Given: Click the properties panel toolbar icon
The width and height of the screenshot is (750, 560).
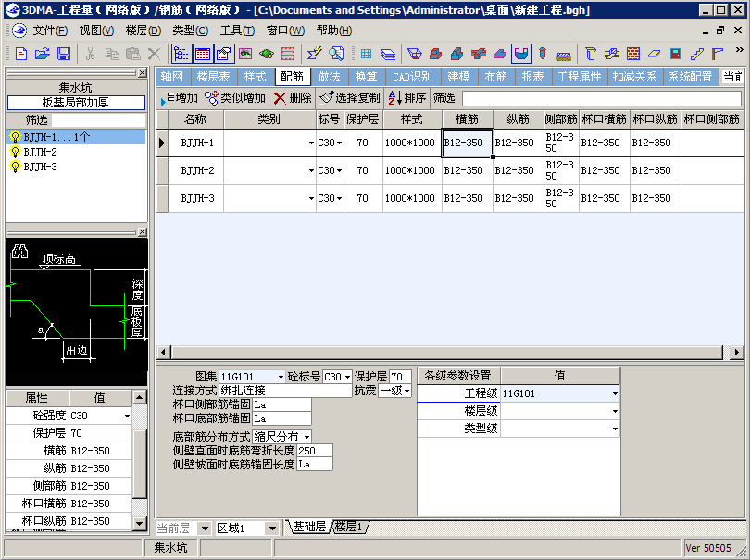Looking at the screenshot, I should (x=224, y=54).
